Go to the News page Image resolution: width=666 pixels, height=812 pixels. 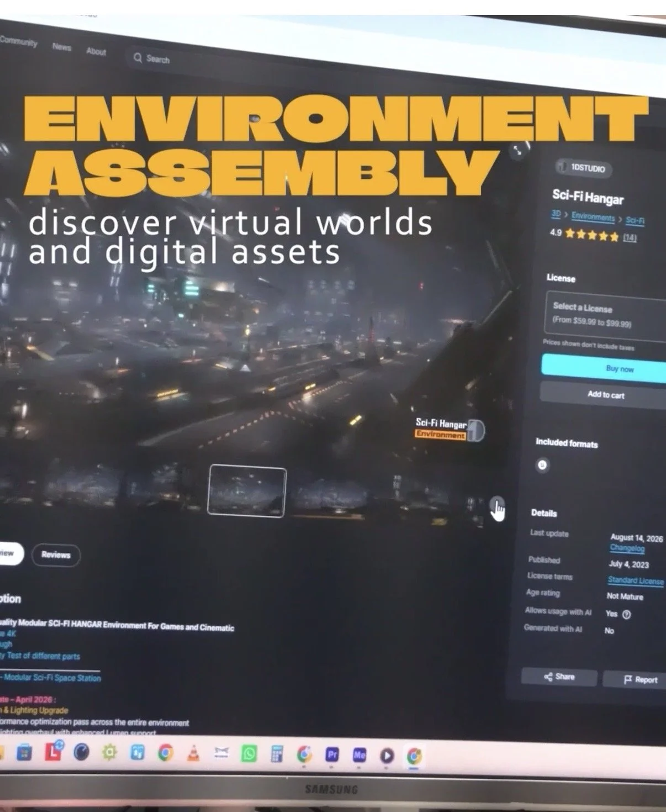pos(62,48)
